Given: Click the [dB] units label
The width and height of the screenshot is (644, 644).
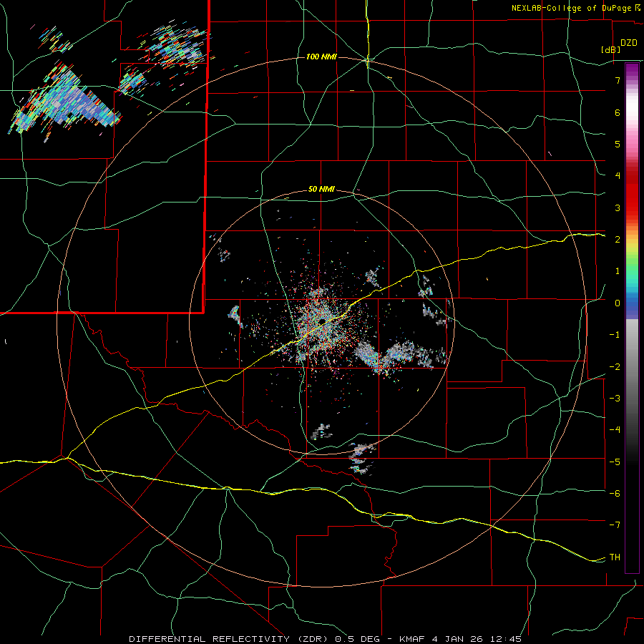Looking at the screenshot, I should [610, 49].
